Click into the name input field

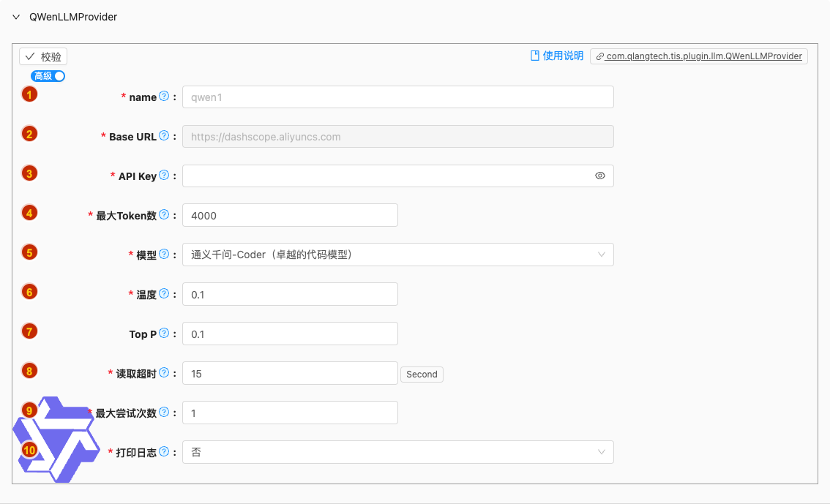397,97
